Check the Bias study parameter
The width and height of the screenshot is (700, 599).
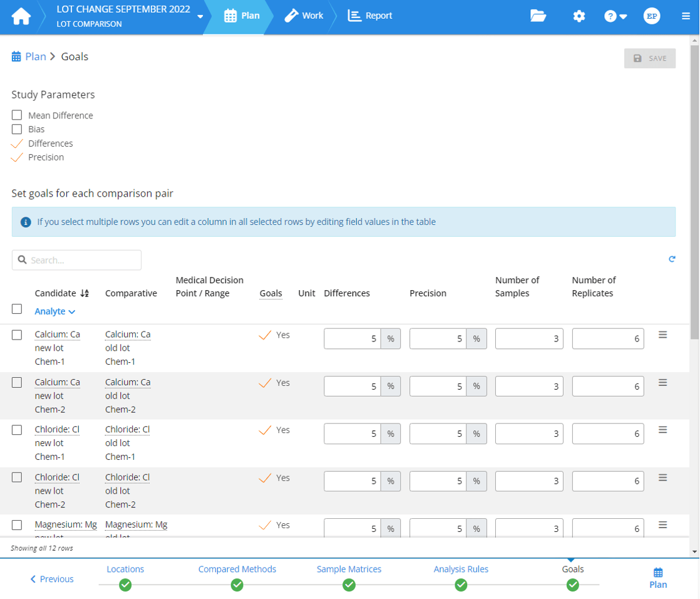click(16, 129)
